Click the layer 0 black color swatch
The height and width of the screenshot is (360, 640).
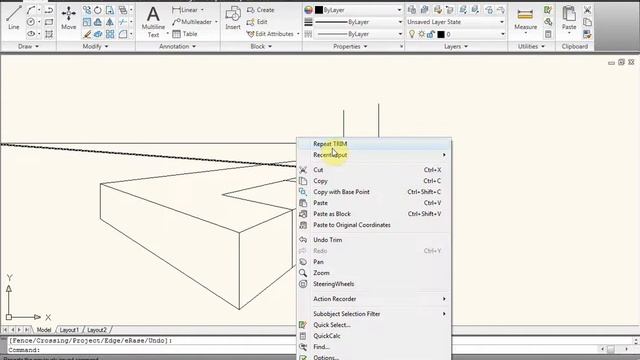[x=441, y=34]
